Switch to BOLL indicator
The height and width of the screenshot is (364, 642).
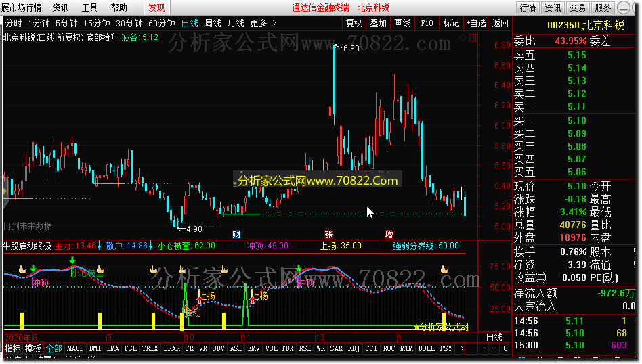click(426, 348)
